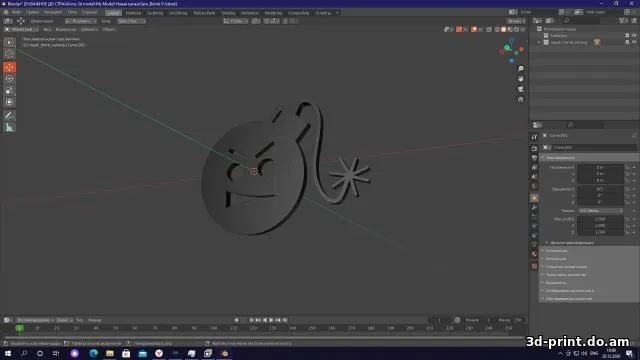
Task: Open the active Tool properties tab
Action: (534, 137)
